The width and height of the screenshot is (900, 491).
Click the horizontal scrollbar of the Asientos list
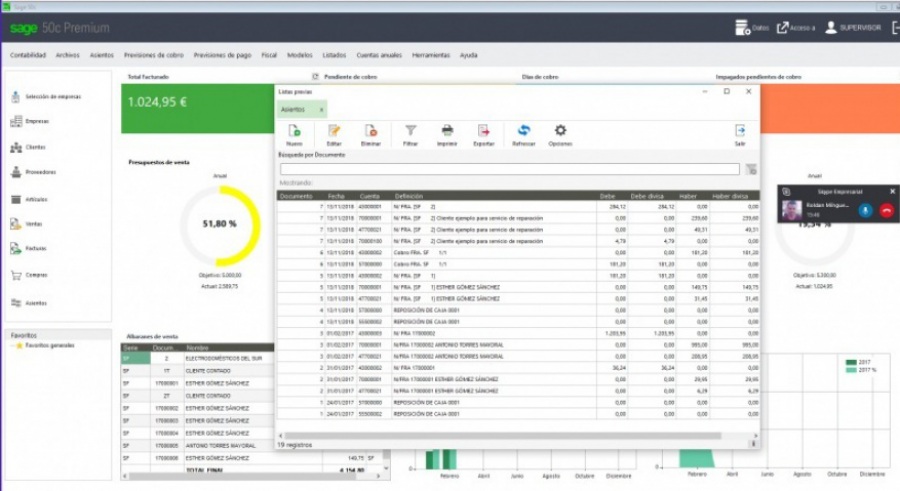coord(503,436)
